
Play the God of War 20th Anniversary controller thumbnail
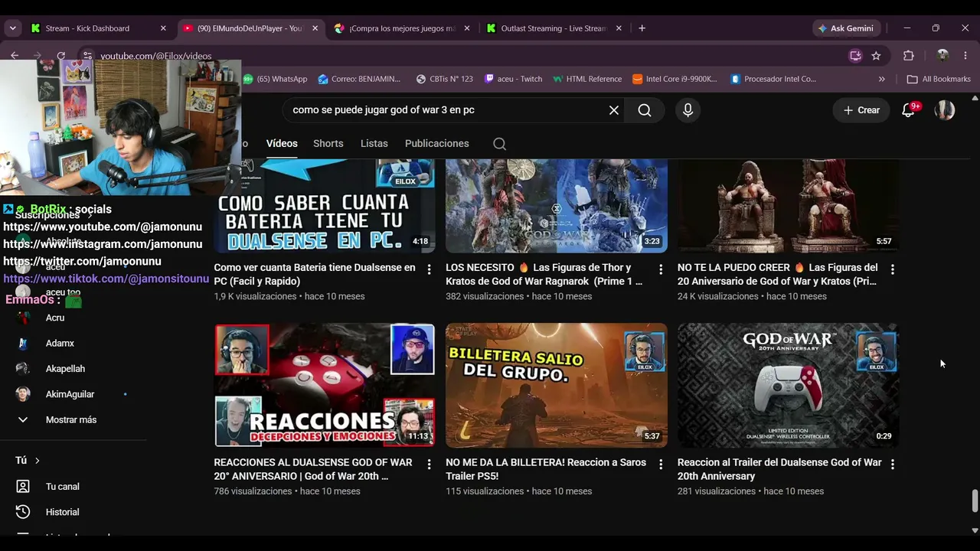pyautogui.click(x=789, y=385)
